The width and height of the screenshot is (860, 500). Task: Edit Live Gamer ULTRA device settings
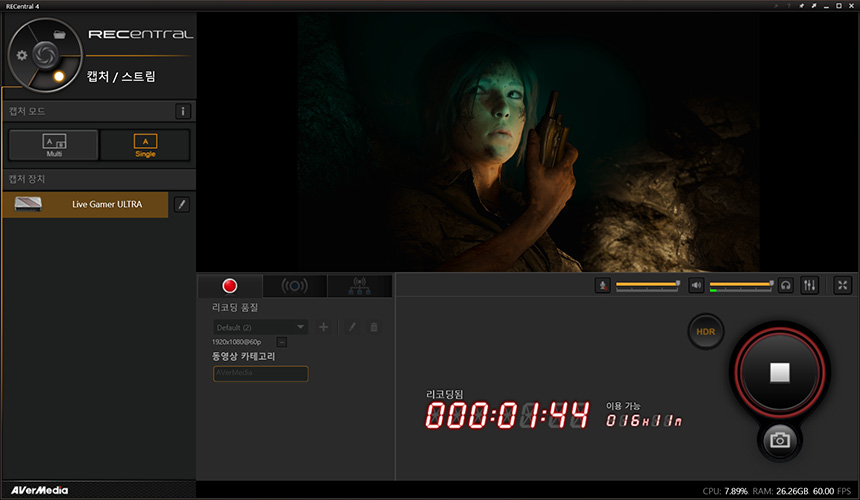182,204
